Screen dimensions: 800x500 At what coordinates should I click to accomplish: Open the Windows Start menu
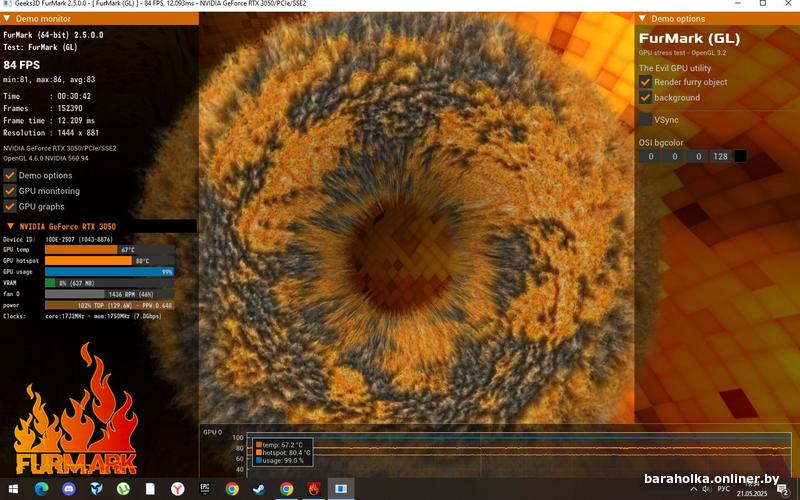click(x=14, y=489)
